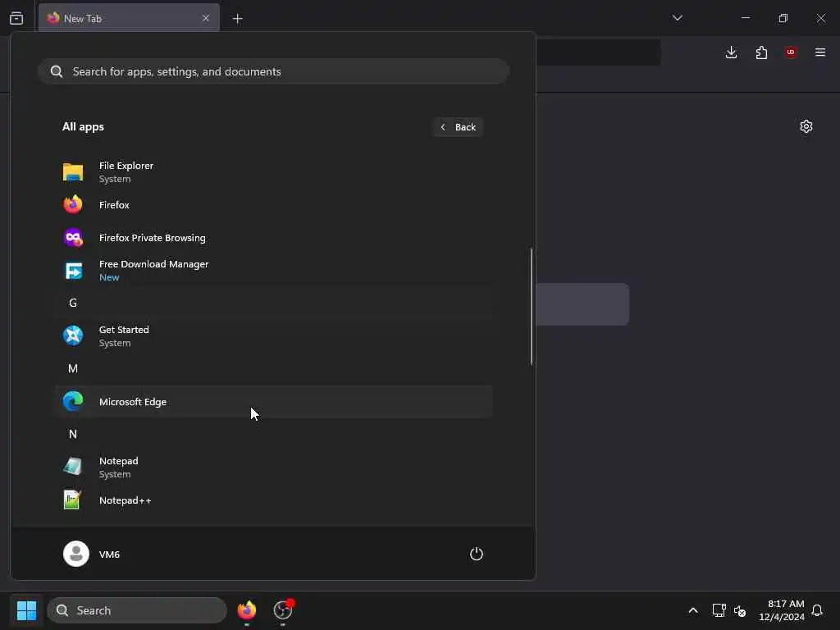Jump to letter N section header

coord(273,435)
